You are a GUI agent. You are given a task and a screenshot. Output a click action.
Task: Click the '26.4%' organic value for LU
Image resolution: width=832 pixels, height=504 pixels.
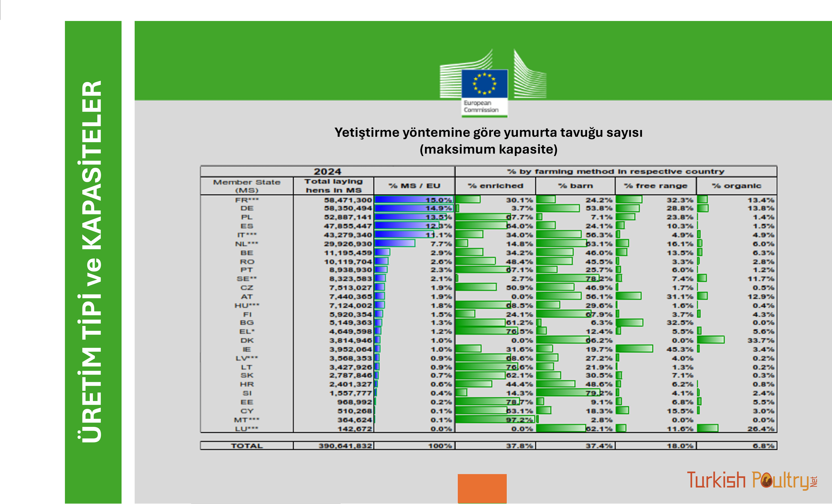(x=761, y=429)
